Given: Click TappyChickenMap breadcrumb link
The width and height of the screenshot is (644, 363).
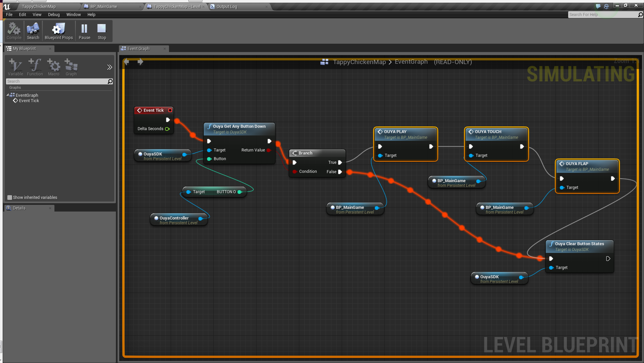Looking at the screenshot, I should [359, 62].
